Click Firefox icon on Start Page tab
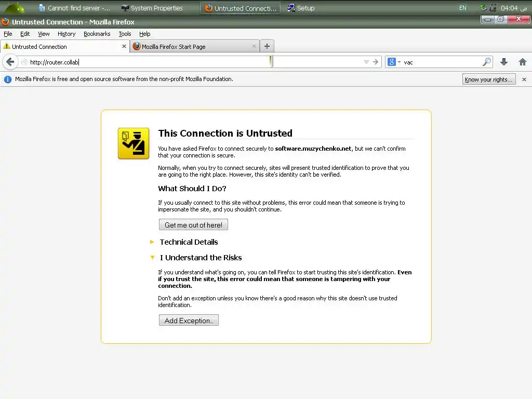This screenshot has width=532, height=399. click(x=137, y=46)
